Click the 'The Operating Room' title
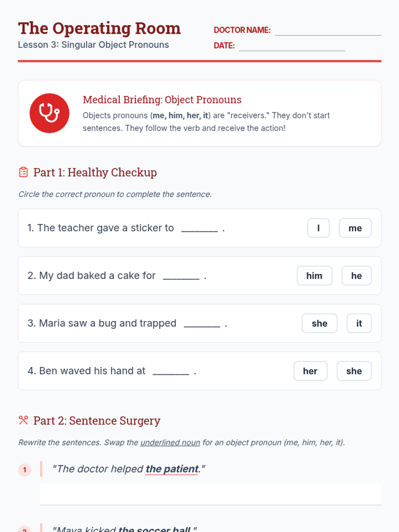This screenshot has width=399, height=532. point(99,28)
